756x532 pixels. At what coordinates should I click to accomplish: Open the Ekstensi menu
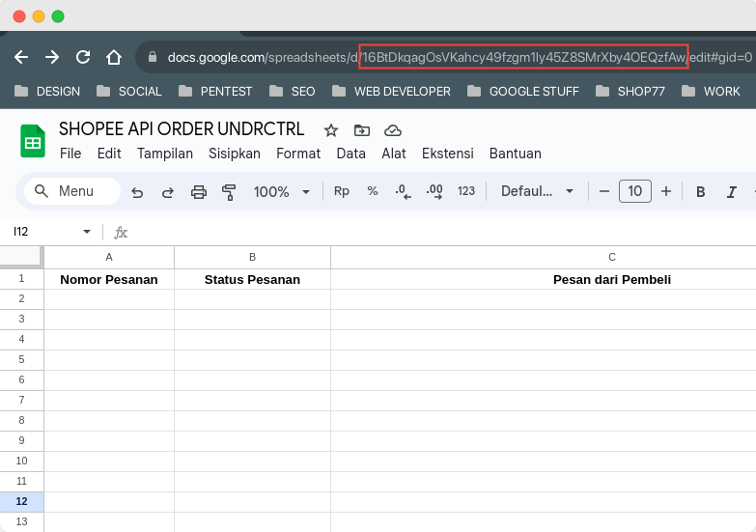point(447,154)
